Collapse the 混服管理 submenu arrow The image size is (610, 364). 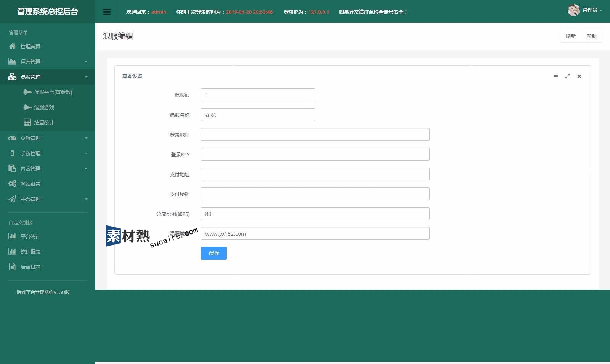[x=86, y=77]
